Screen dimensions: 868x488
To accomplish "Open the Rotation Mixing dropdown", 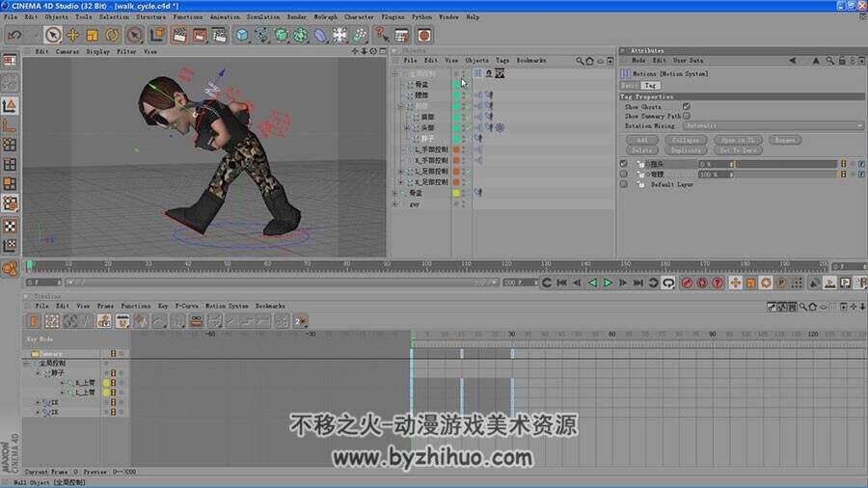I will click(773, 125).
